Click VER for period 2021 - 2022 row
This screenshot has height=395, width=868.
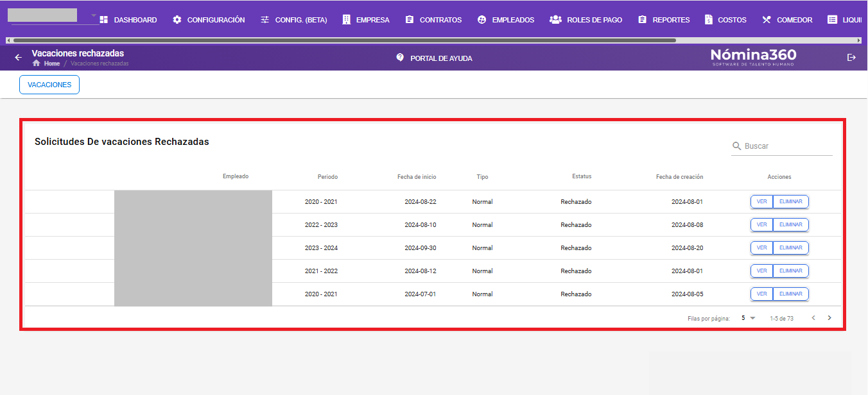(761, 271)
